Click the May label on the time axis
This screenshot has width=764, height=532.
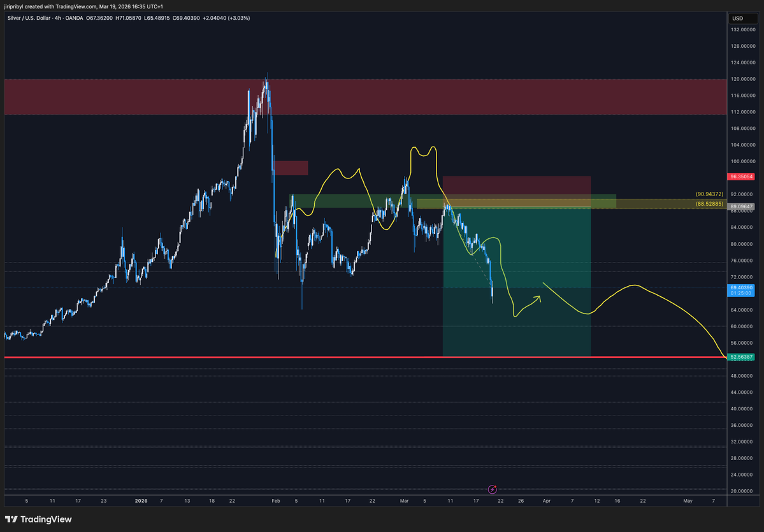(688, 501)
